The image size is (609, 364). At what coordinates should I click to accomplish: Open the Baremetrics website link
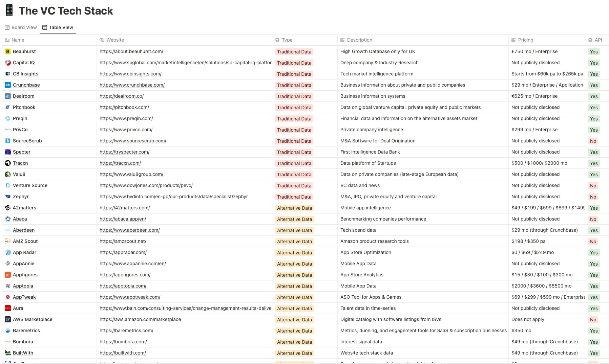pos(126,331)
